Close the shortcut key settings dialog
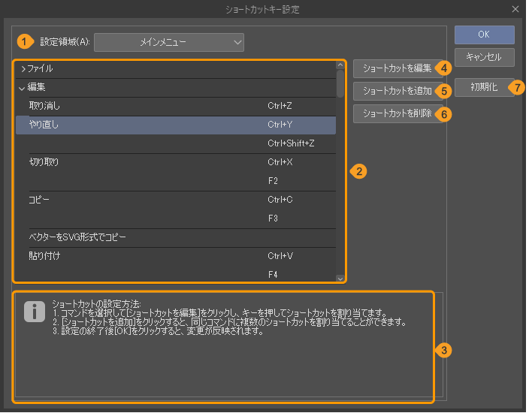 click(515, 9)
